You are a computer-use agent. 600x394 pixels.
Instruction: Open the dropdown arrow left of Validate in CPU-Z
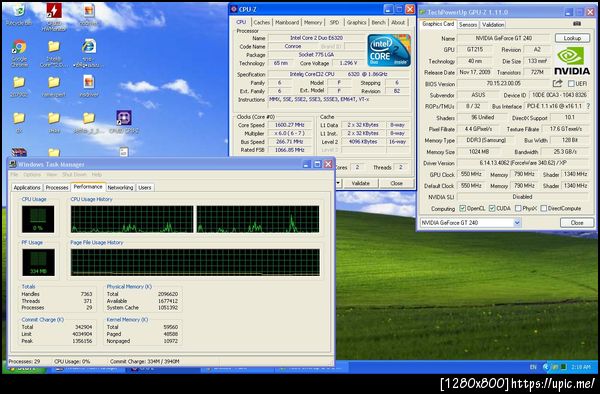tap(338, 183)
